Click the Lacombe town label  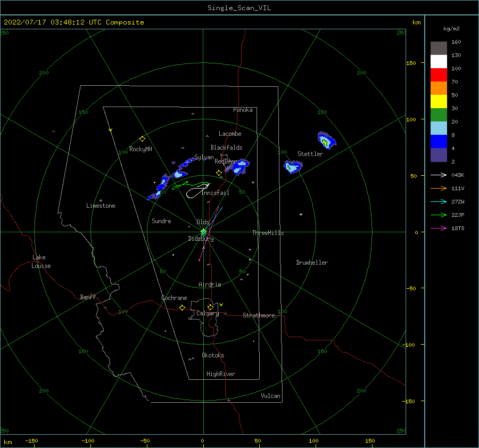[230, 134]
